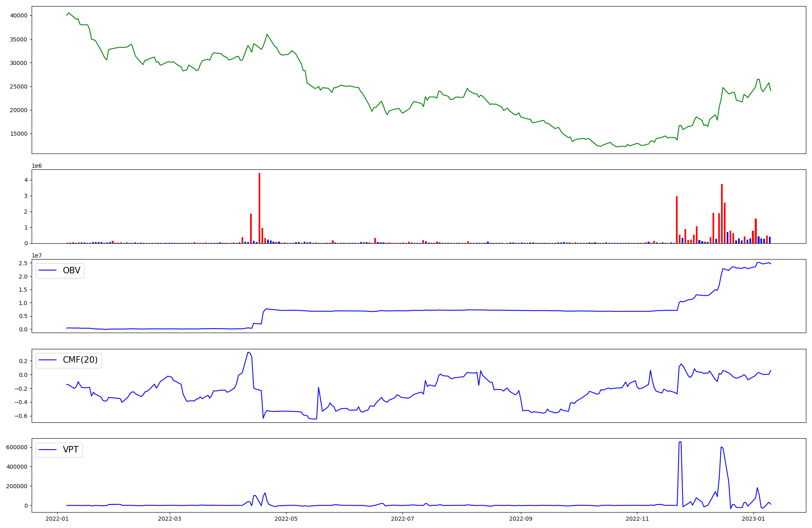Click the 2022-07 x-axis tick label
The height and width of the screenshot is (528, 812).
point(403,519)
